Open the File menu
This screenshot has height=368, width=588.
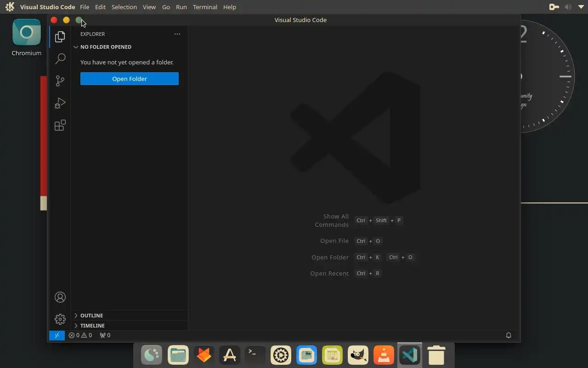pos(85,7)
